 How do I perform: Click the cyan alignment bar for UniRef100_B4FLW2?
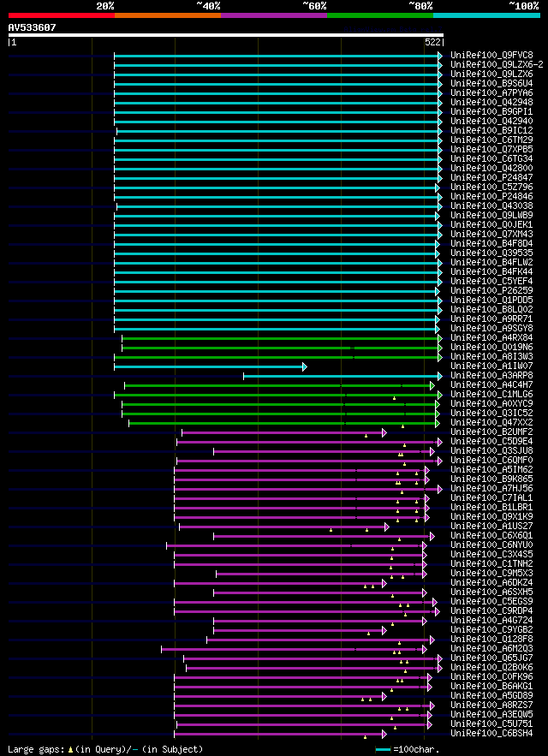coord(278,263)
